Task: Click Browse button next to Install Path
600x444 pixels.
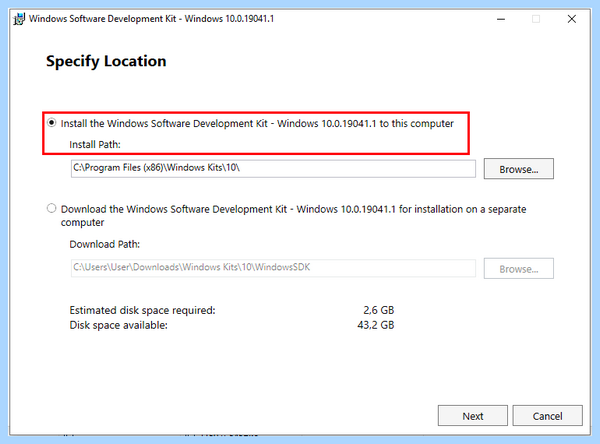Action: (x=518, y=169)
